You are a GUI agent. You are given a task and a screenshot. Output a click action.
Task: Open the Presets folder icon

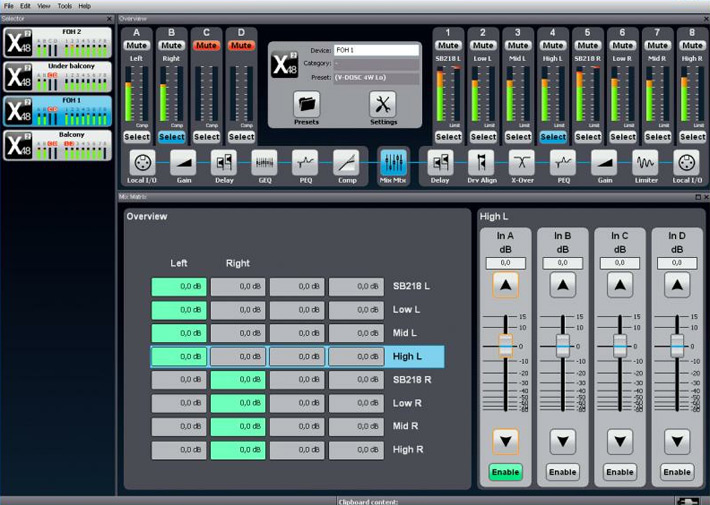coord(306,103)
